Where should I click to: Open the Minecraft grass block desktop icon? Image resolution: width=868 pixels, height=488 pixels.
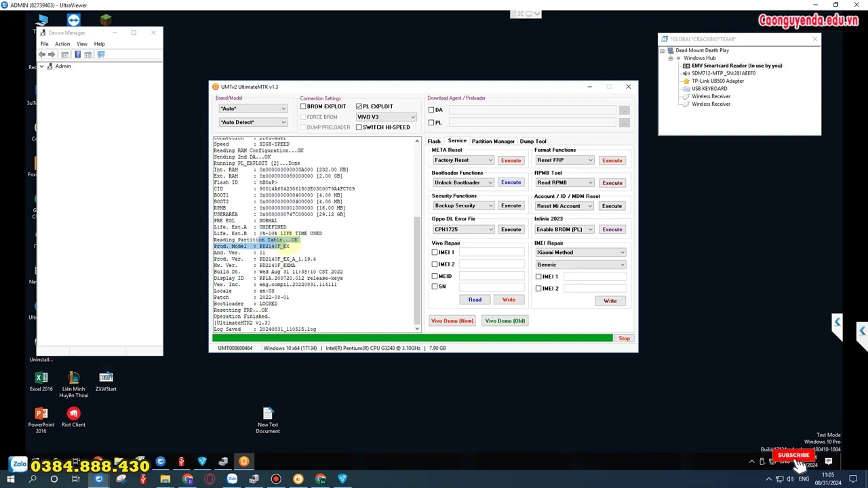point(106,20)
